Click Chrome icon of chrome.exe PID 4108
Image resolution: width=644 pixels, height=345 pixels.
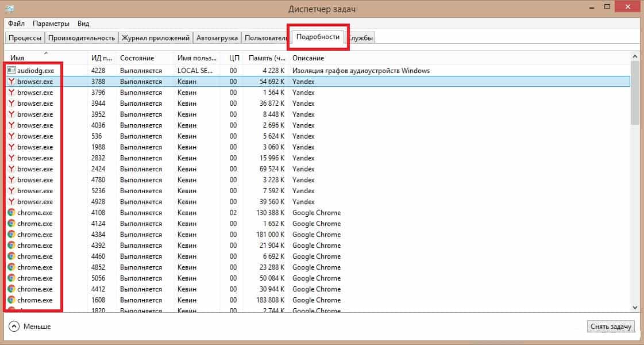11,213
